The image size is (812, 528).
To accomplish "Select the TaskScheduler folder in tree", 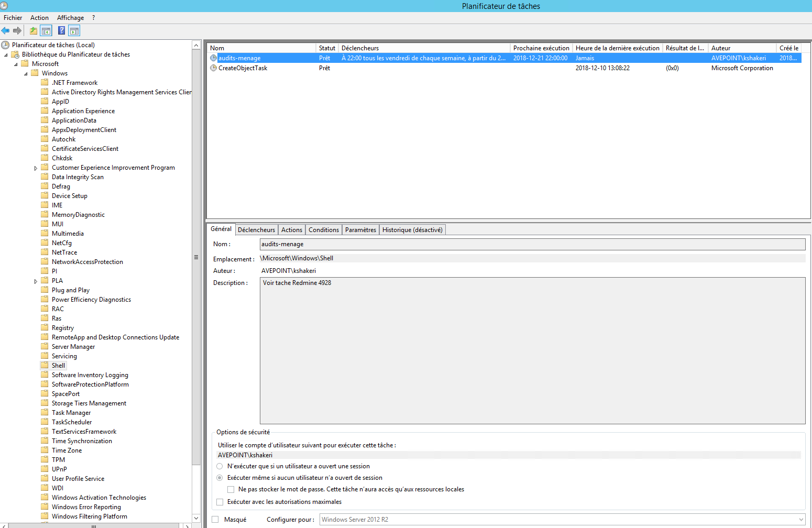I will 72,422.
